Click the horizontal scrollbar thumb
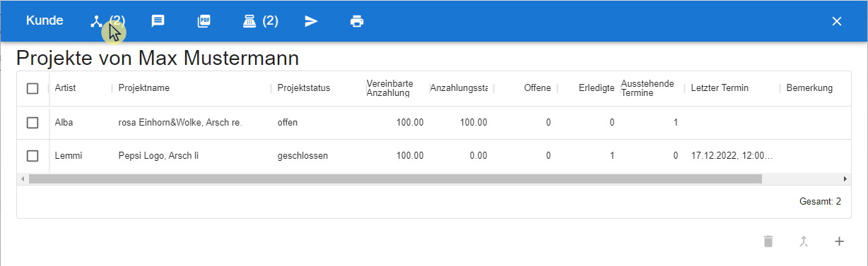 tap(395, 179)
